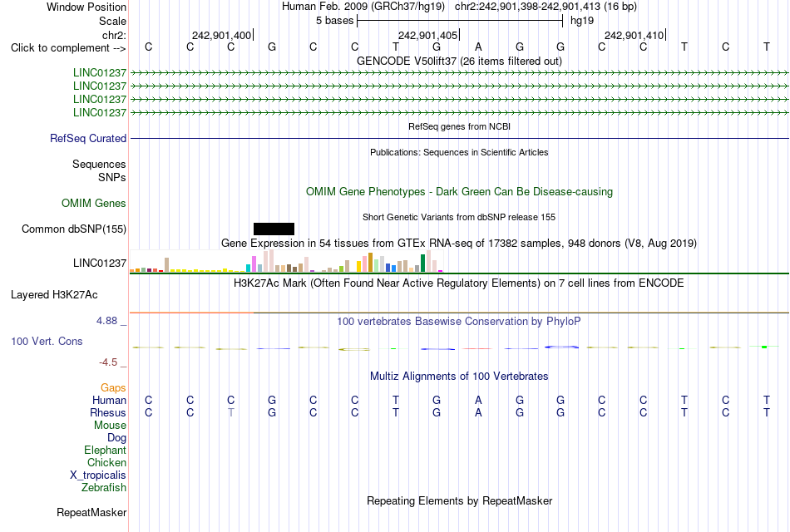Select the Zebrafish alignment row label
This screenshot has width=790, height=532.
coord(104,488)
